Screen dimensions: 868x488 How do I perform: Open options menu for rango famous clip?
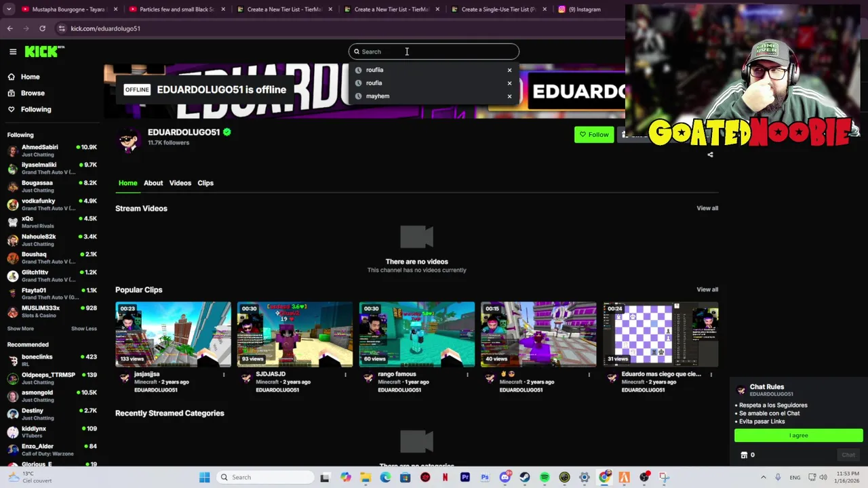[467, 374]
